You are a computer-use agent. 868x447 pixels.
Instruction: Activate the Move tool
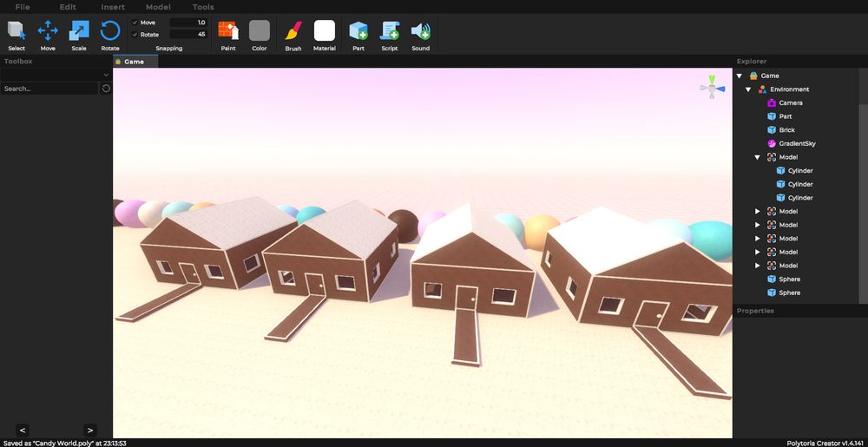pyautogui.click(x=48, y=36)
